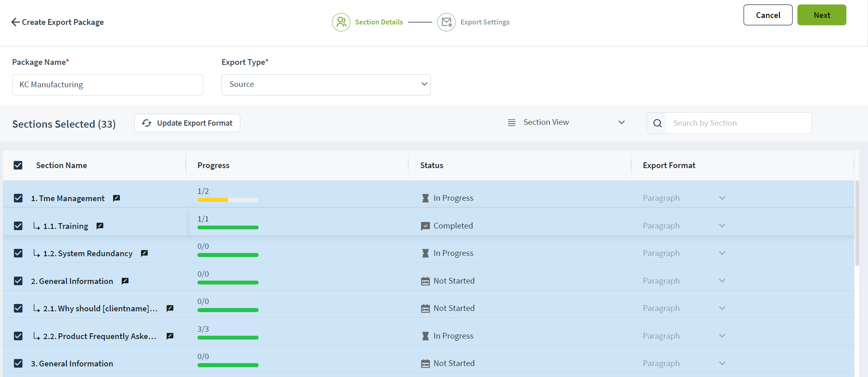Click the table vertical scrollbar
The width and height of the screenshot is (868, 377).
tap(857, 224)
